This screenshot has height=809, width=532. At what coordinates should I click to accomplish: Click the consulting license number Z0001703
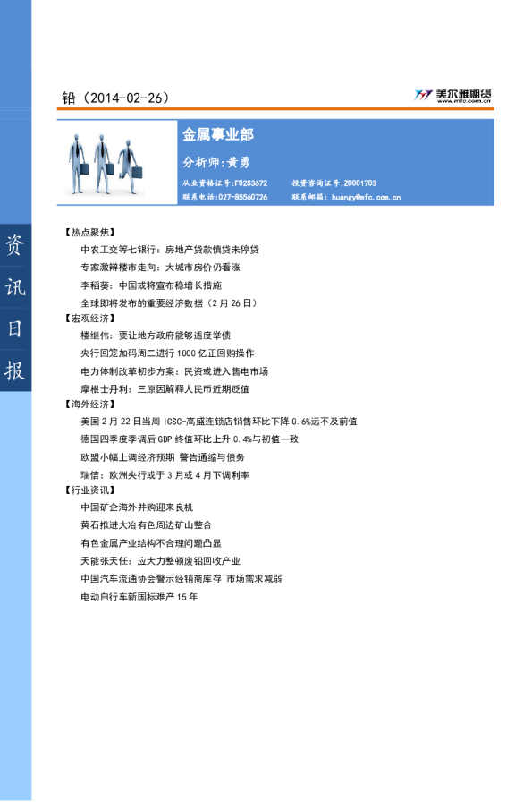click(x=359, y=183)
